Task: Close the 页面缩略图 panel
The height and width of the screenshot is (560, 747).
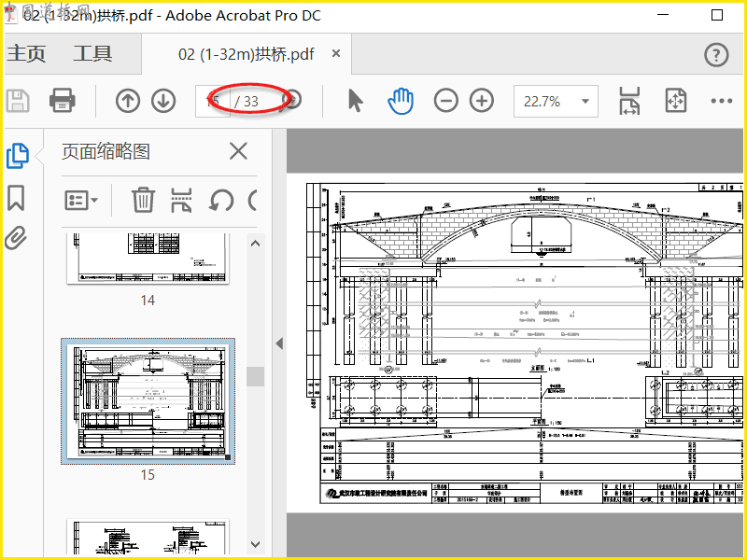Action: (238, 151)
